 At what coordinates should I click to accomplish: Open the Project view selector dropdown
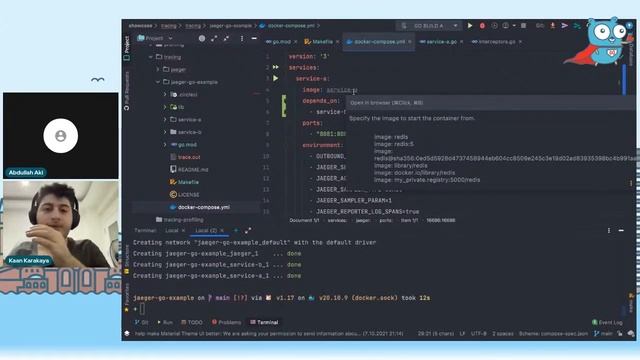155,38
